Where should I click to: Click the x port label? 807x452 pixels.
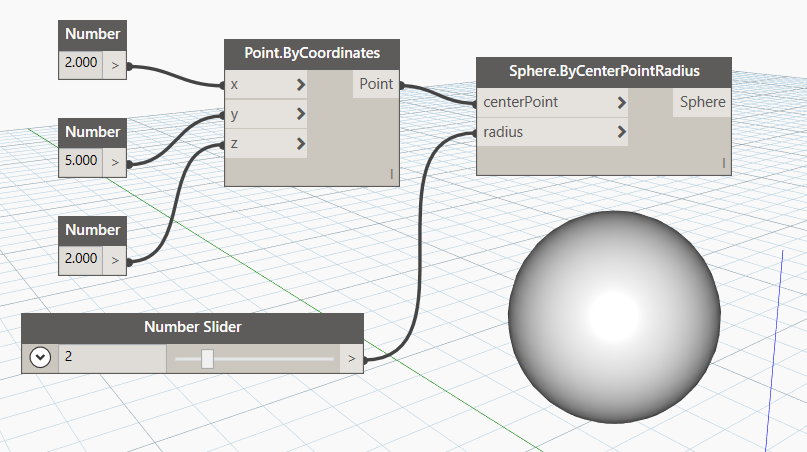coord(234,84)
